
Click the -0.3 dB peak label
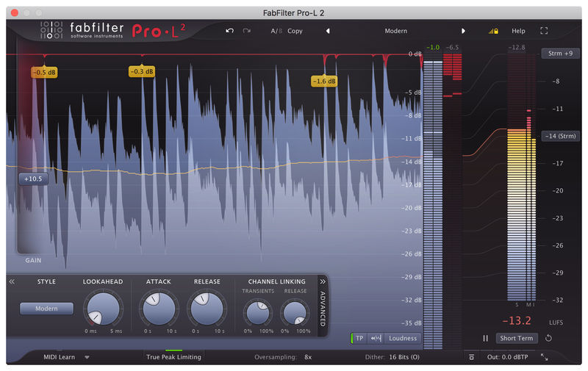pos(142,71)
